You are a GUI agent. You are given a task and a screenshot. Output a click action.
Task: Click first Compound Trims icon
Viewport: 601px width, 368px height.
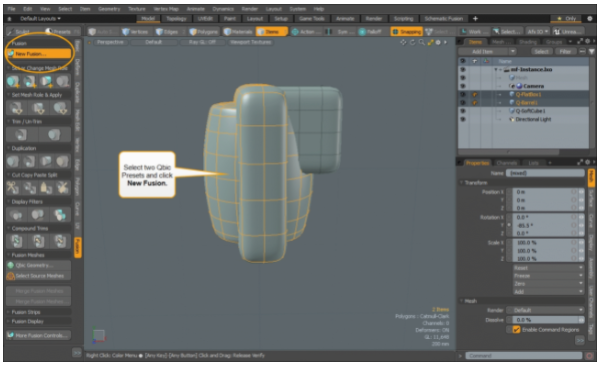click(x=16, y=241)
